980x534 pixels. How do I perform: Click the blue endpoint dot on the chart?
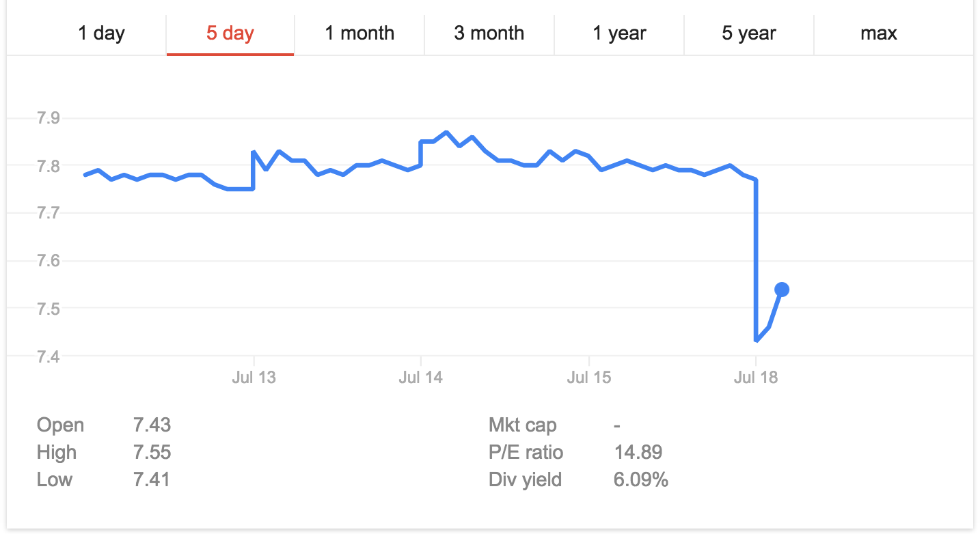(782, 290)
